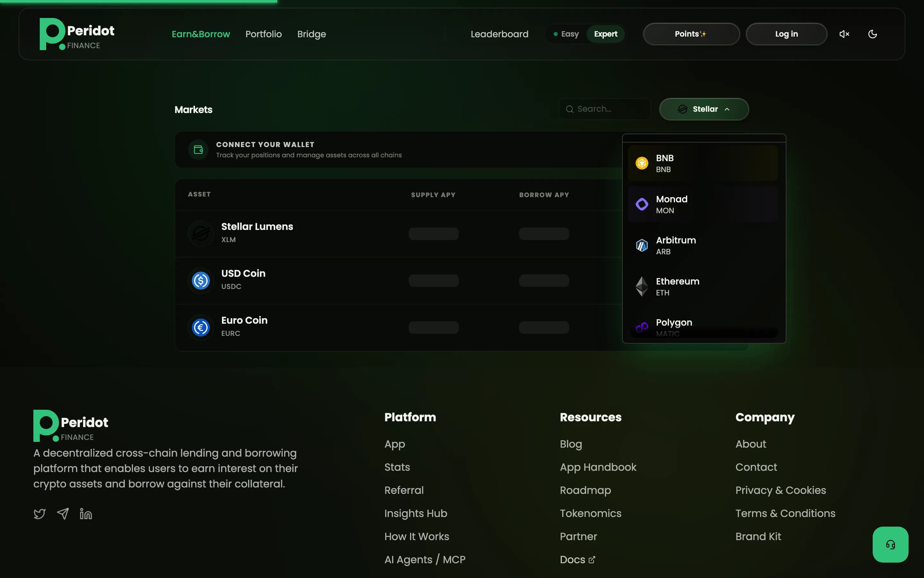
Task: Select Ethereum from the chain list
Action: pos(703,286)
